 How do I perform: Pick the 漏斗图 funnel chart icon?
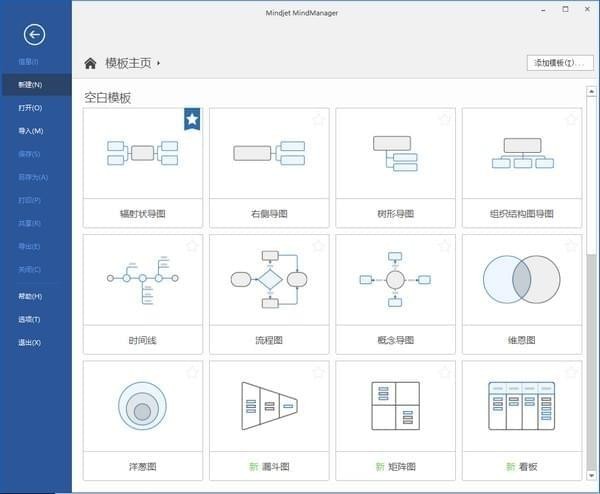(268, 405)
